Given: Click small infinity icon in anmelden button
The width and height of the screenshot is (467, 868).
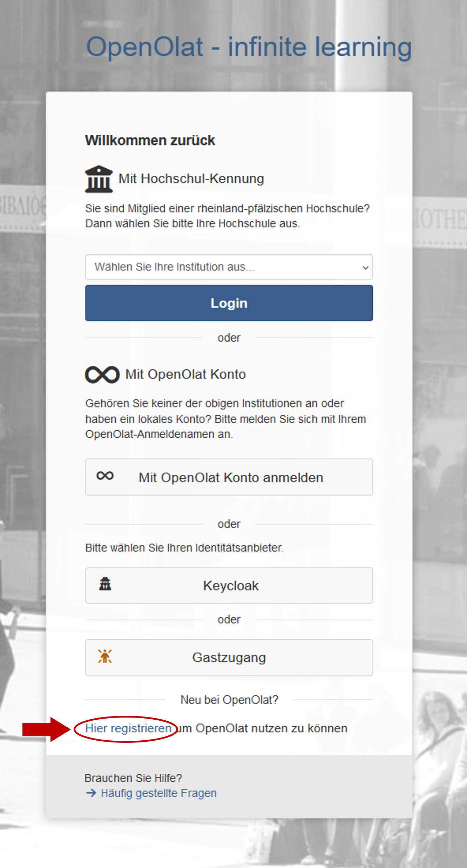Looking at the screenshot, I should (105, 476).
